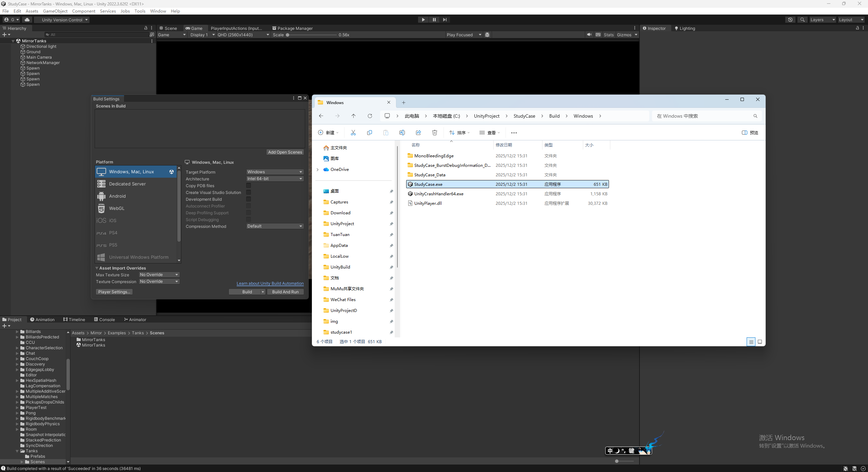Click the Cut scissors icon in Explorer

[353, 133]
